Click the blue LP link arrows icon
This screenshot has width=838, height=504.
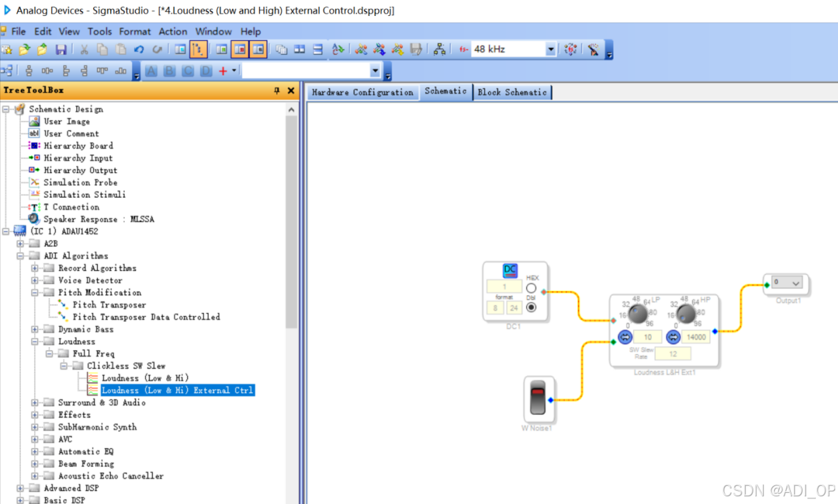click(624, 337)
